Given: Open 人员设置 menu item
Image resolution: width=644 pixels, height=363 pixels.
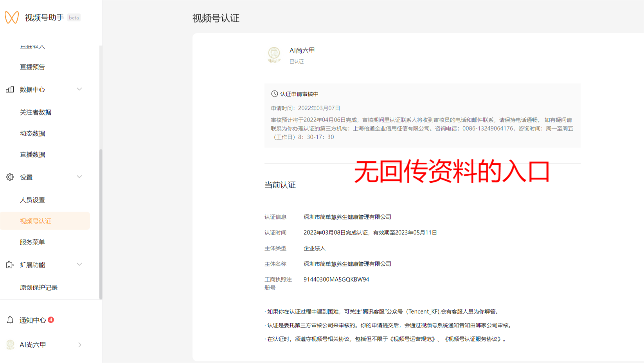Looking at the screenshot, I should [32, 200].
